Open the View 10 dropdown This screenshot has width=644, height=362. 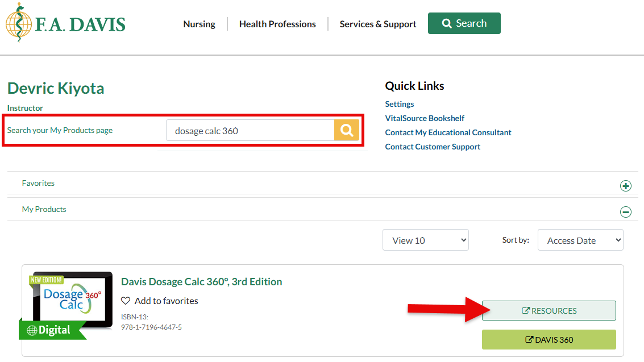tap(425, 240)
